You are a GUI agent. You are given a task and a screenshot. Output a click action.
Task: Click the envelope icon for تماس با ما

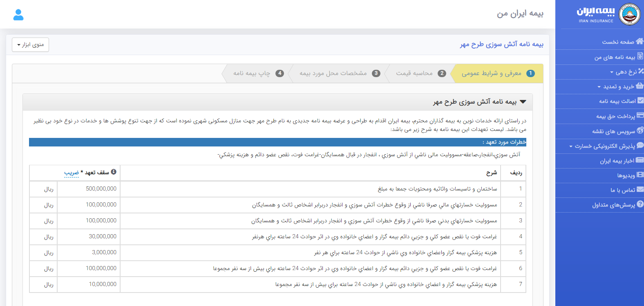[640, 190]
